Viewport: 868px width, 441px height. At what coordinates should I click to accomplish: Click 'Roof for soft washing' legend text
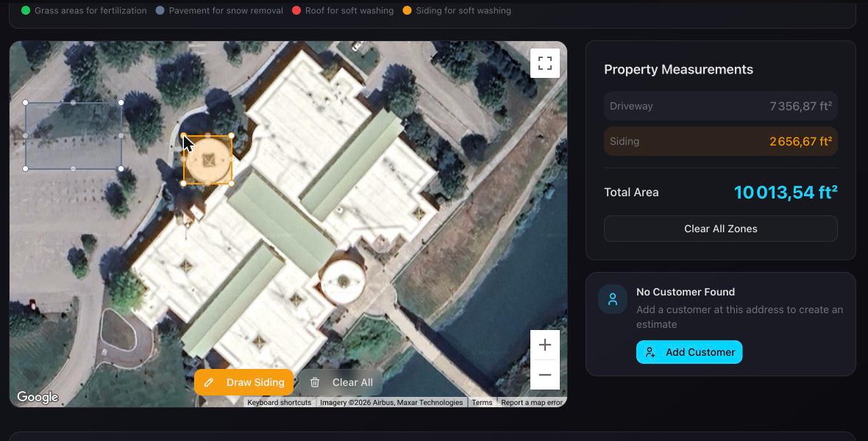[x=349, y=10]
